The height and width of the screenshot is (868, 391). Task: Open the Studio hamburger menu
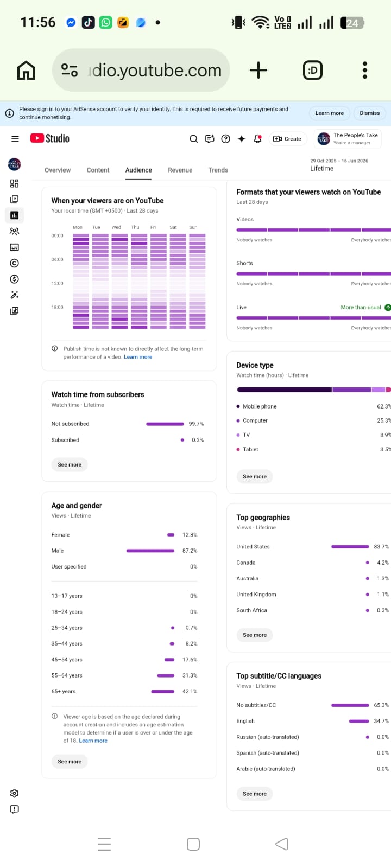point(15,139)
